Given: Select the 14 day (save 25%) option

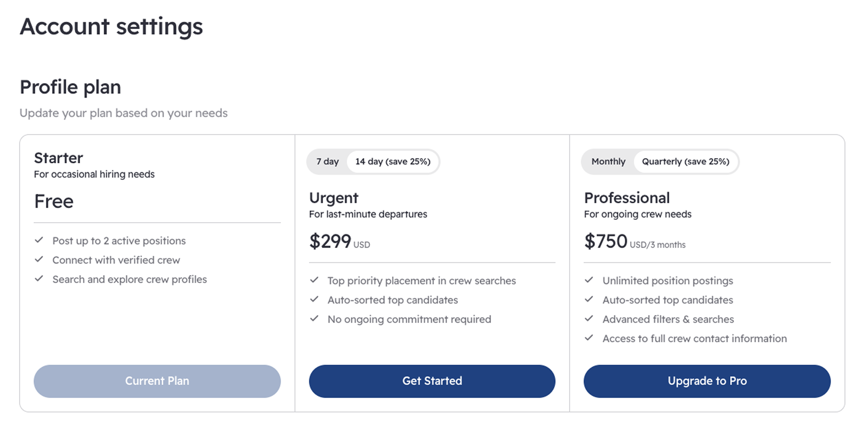Looking at the screenshot, I should 393,161.
